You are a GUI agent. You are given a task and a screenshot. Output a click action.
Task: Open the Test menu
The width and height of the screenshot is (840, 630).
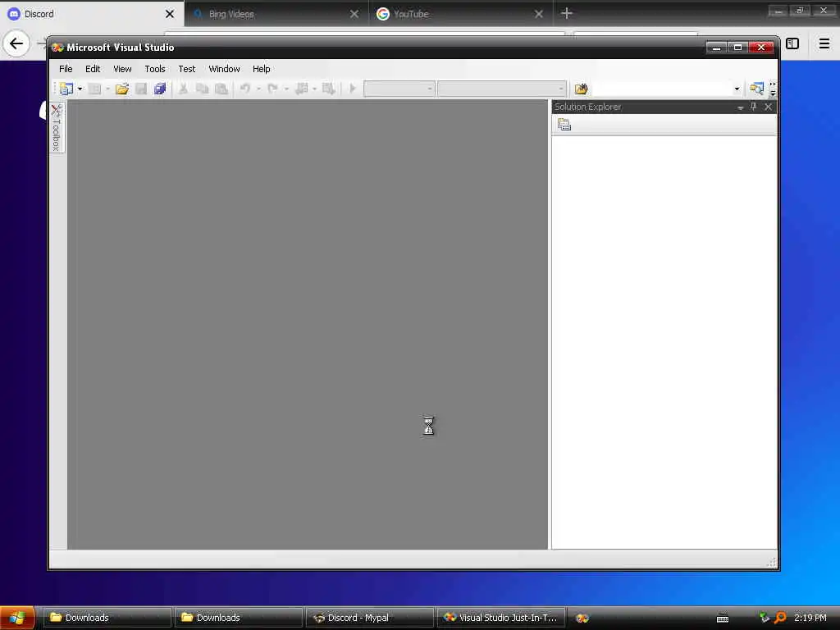pyautogui.click(x=187, y=69)
